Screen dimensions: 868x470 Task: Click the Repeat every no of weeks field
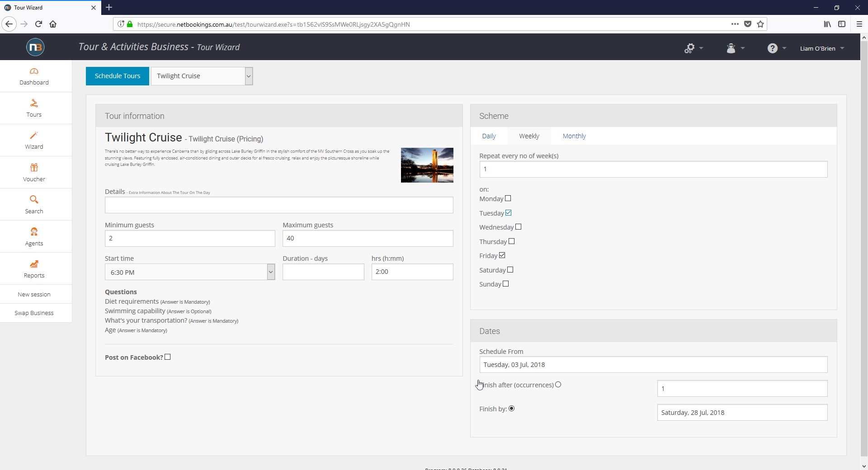653,169
